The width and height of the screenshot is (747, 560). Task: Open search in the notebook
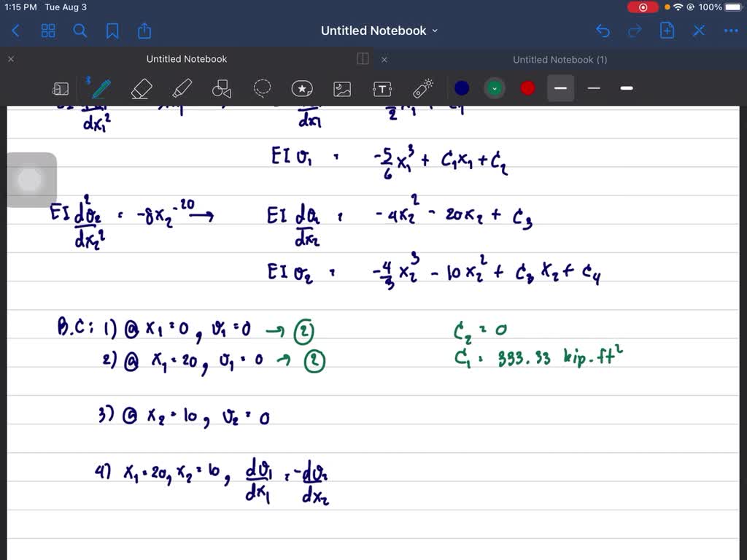[80, 31]
